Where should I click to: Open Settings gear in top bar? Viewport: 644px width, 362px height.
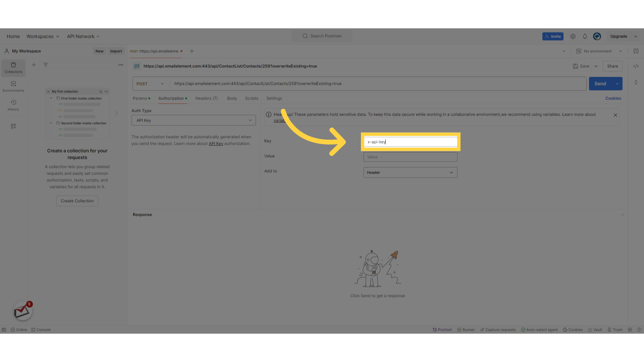click(573, 37)
